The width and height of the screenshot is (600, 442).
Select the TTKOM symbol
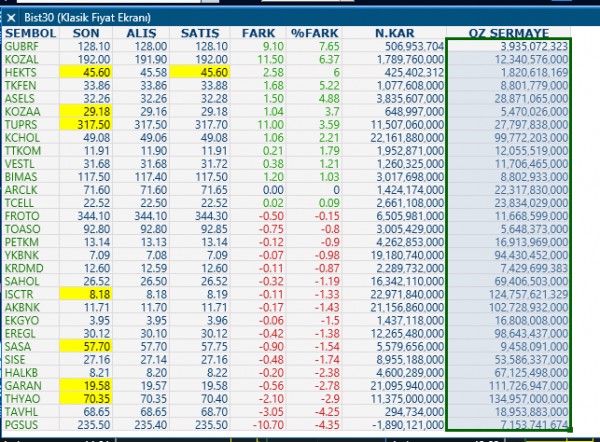click(x=23, y=151)
